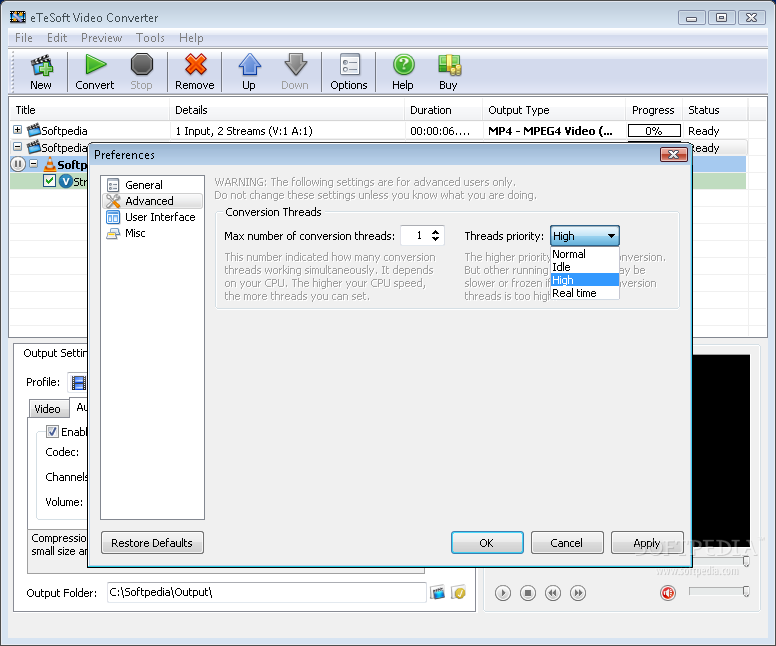The width and height of the screenshot is (776, 646).
Task: Decrease max conversion threads
Action: point(435,239)
